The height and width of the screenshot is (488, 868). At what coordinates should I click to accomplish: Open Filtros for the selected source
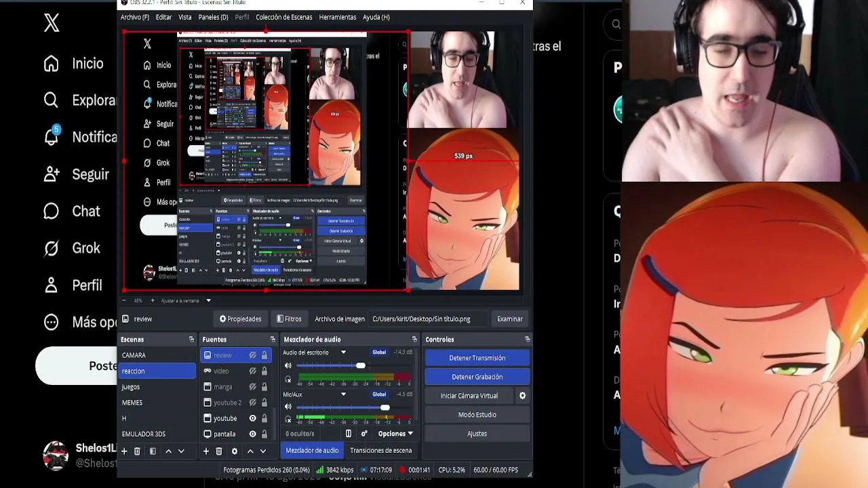point(290,319)
